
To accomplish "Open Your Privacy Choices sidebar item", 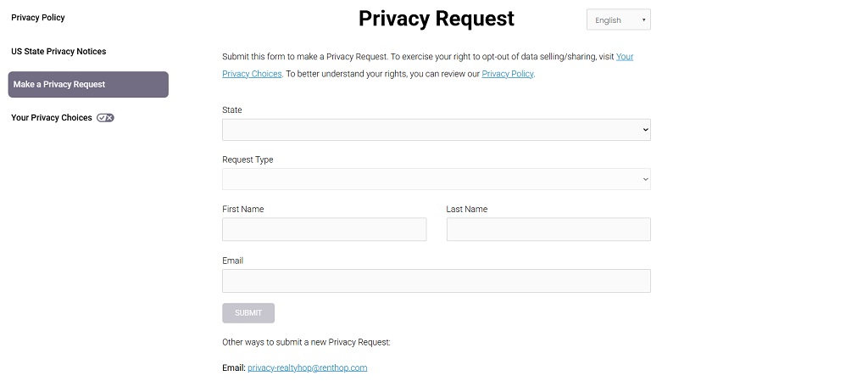I will (x=52, y=118).
